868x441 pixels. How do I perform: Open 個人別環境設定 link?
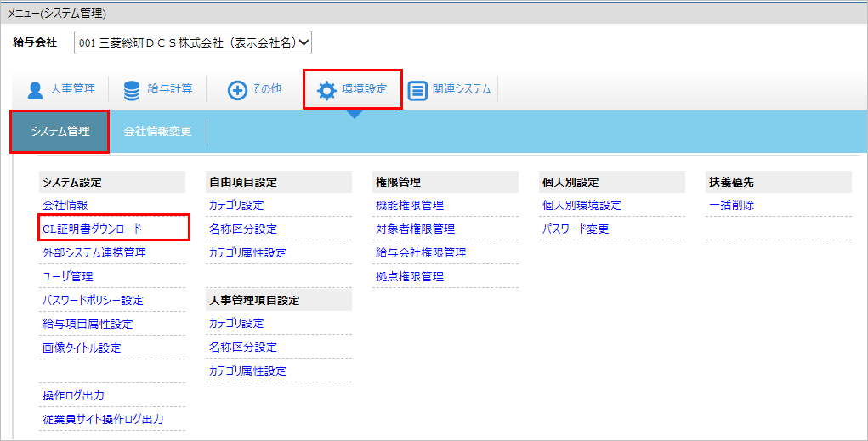(x=582, y=206)
